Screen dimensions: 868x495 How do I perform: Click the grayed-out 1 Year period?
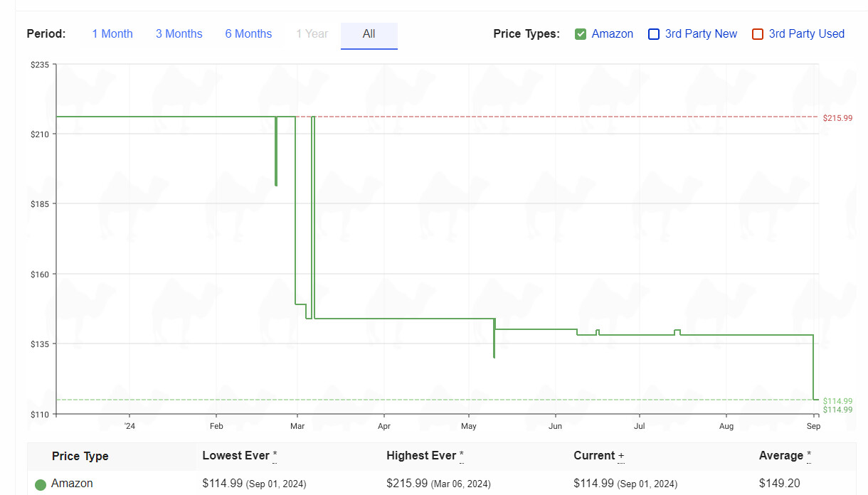tap(312, 34)
